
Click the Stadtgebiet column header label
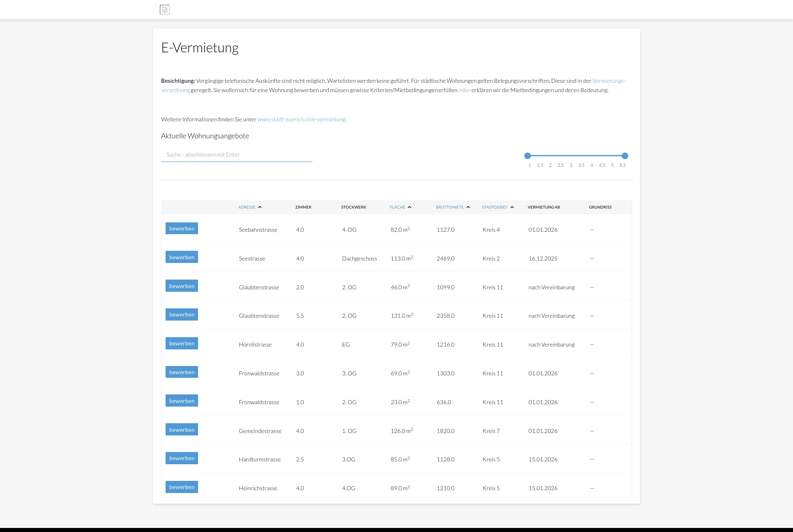(494, 207)
